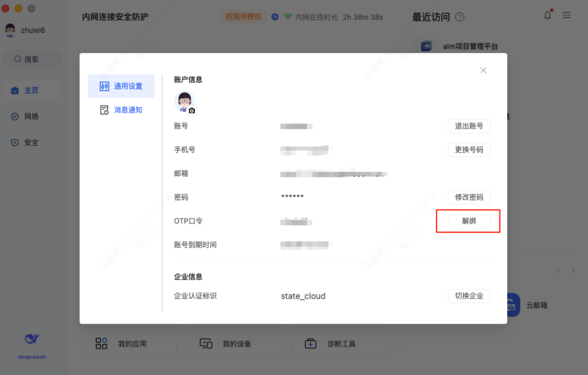The image size is (588, 375).
Task: Click the 消息通知 tab icon
Action: (x=105, y=110)
